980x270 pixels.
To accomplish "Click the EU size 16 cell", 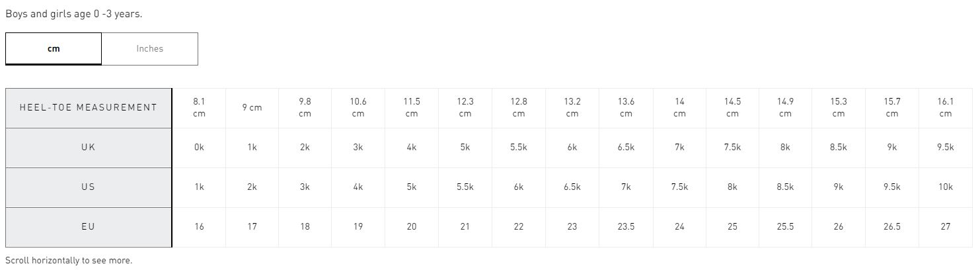I will click(x=199, y=227).
